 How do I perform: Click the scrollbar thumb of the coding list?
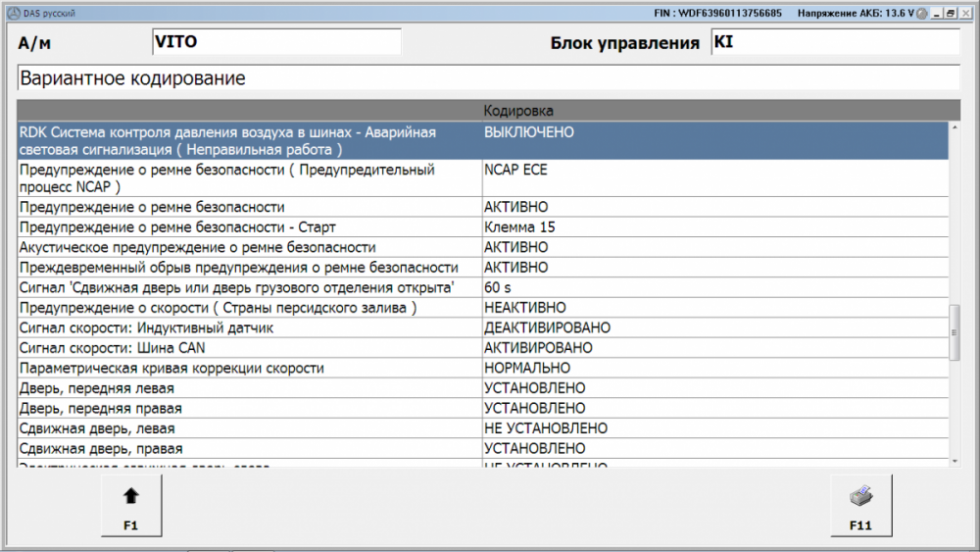pos(955,332)
